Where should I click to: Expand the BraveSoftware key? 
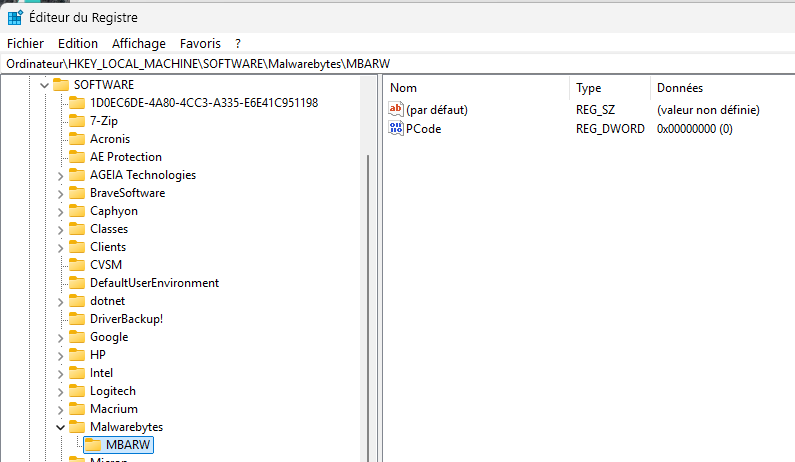click(x=60, y=194)
